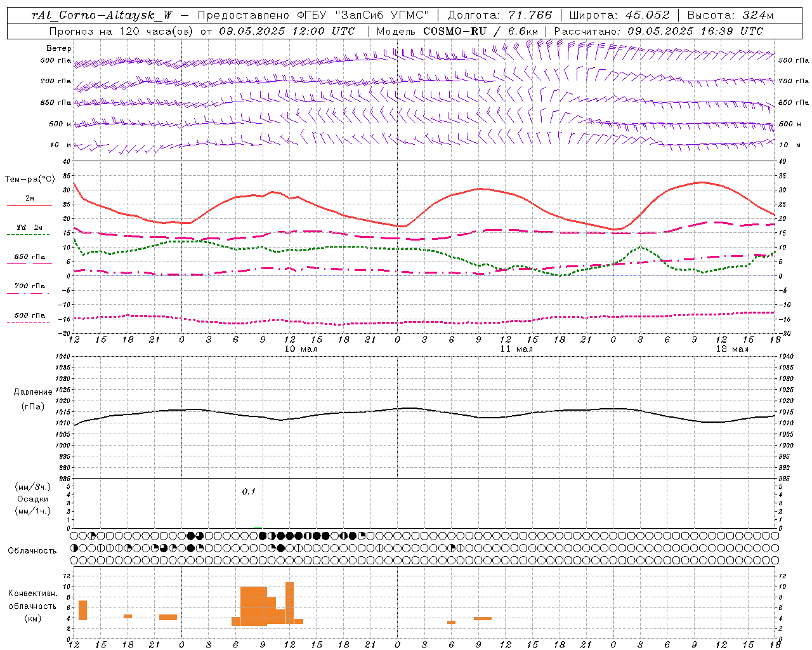
Task: Click the Осадки panel label
Action: (x=33, y=499)
